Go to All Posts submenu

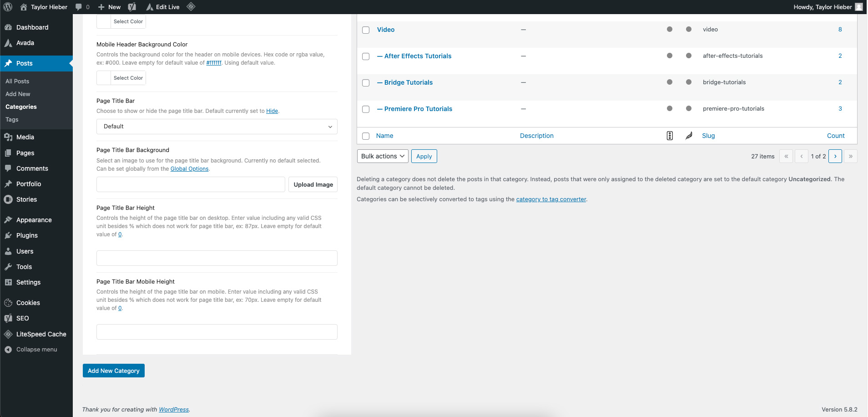coord(17,81)
